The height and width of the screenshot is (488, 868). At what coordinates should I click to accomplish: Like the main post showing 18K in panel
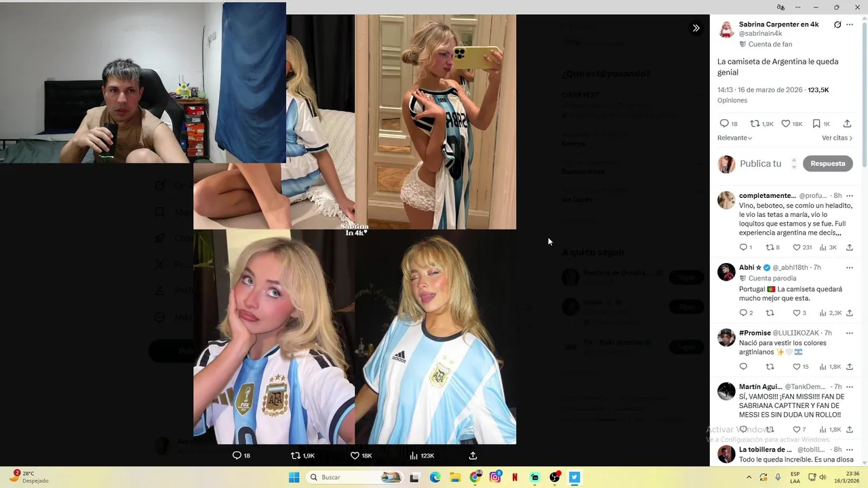click(x=791, y=123)
